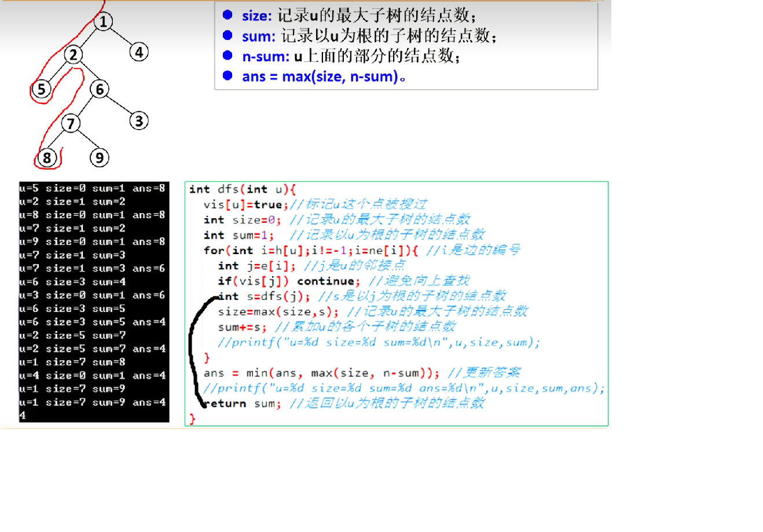Click console line 'u=6 size=3 sum=5 ans=4'

(x=93, y=322)
